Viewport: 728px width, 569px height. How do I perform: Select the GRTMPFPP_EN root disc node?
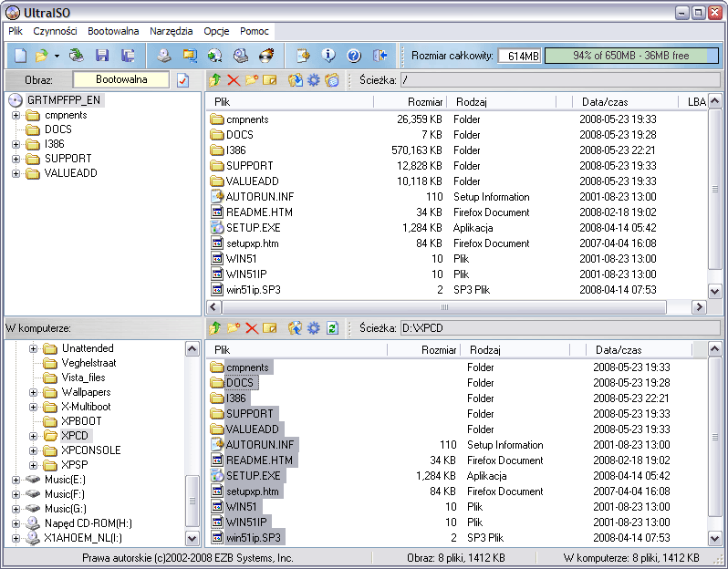[64, 100]
